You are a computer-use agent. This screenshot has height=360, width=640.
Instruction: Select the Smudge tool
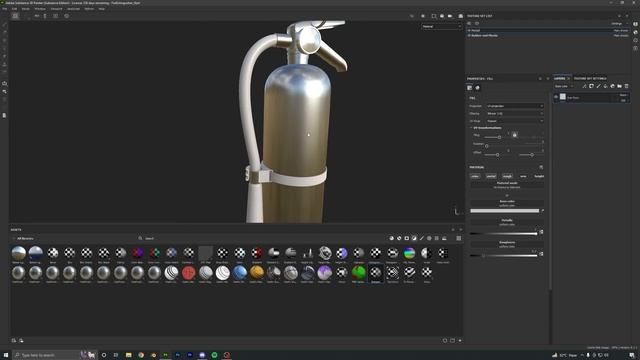[x=4, y=56]
